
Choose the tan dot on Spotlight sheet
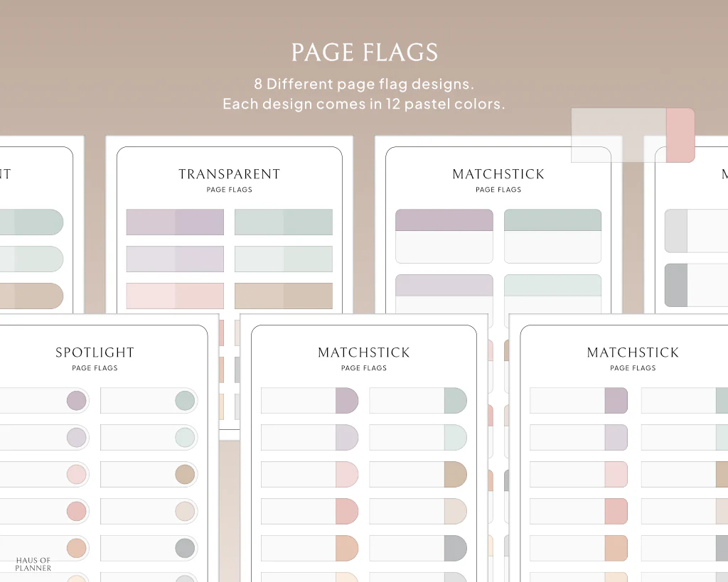click(185, 475)
